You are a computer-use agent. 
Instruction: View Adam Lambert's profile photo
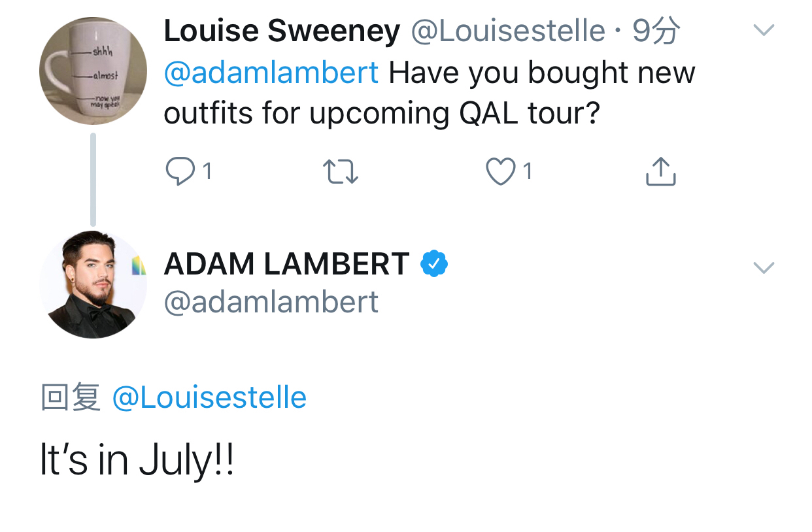click(x=93, y=284)
